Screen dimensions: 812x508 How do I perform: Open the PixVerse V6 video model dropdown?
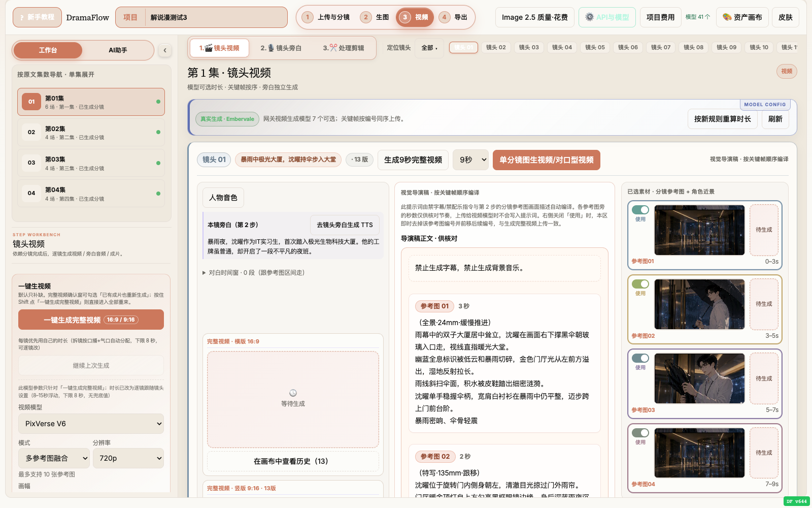coord(91,424)
